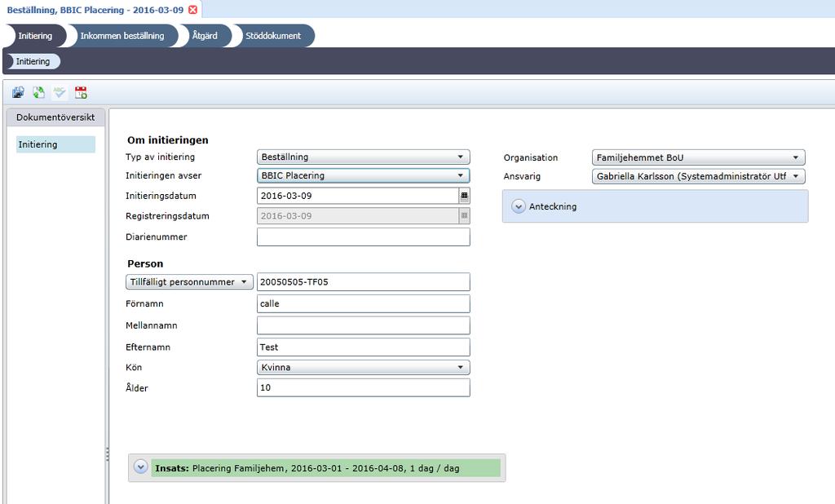This screenshot has width=835, height=504.
Task: Select the Initiering sub-tab in dark bar
Action: coord(33,61)
